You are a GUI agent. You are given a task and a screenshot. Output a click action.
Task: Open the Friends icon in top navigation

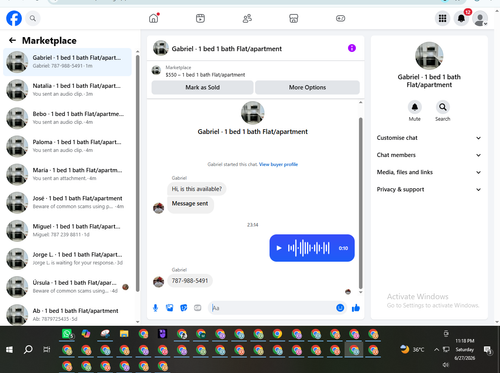[247, 18]
